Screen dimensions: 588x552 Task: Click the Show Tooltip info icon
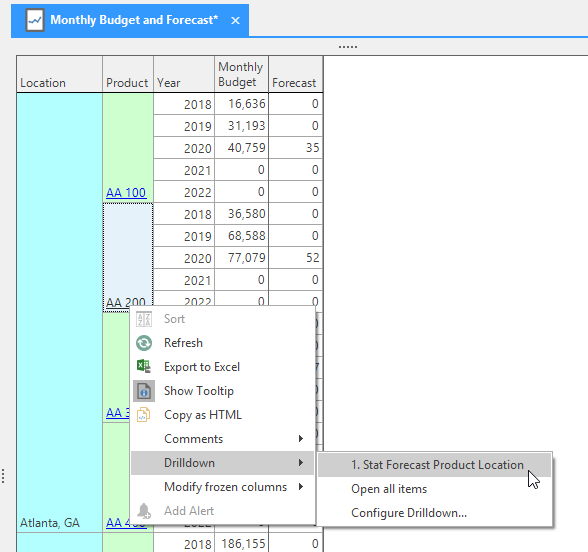coord(144,391)
